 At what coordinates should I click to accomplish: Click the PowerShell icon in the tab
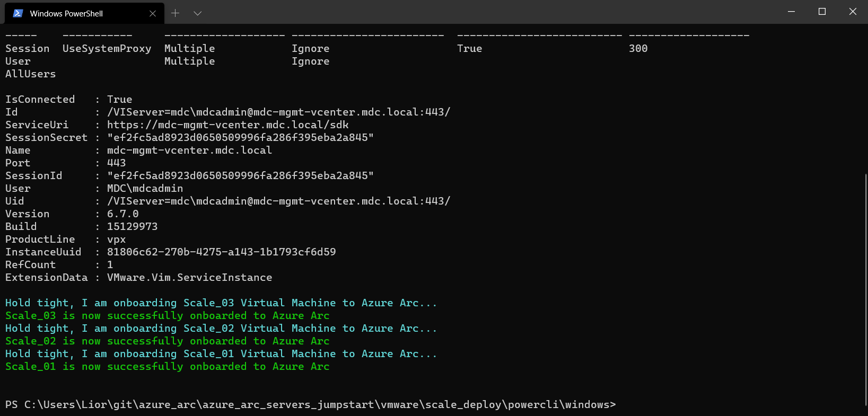click(x=18, y=13)
